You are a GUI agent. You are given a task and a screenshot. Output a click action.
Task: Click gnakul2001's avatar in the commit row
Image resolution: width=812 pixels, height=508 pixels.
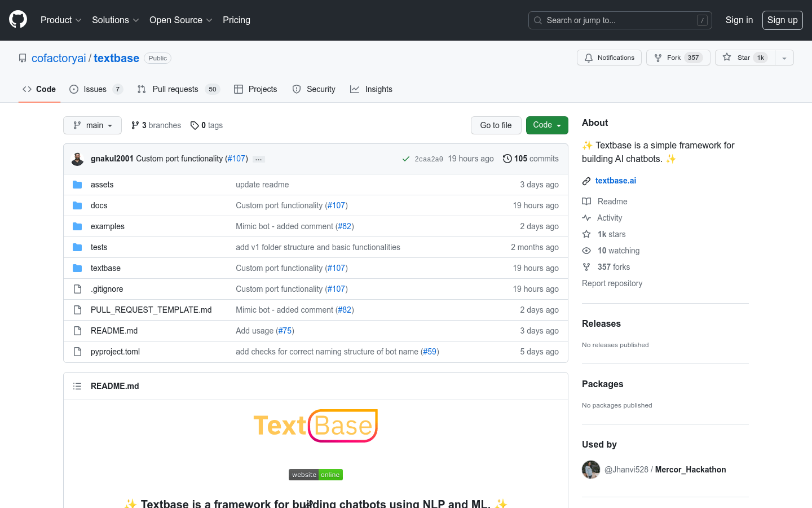pos(78,159)
